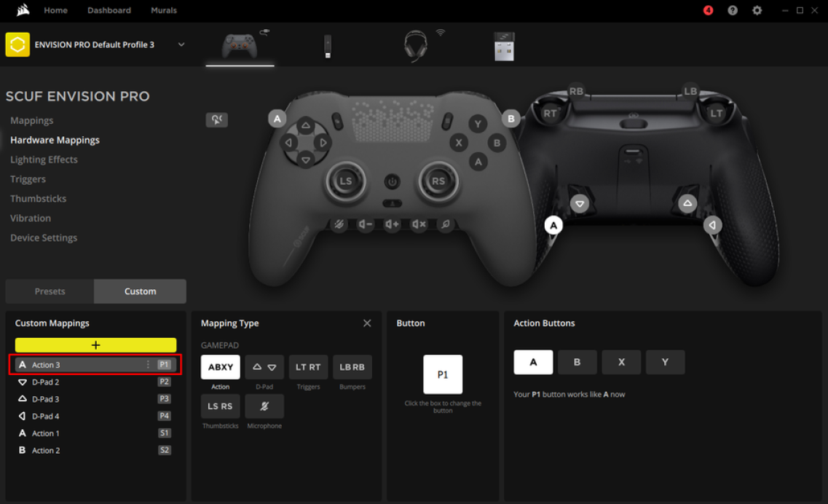Screen dimensions: 828x504
Task: Select the Action 3 mapping row
Action: (x=95, y=365)
